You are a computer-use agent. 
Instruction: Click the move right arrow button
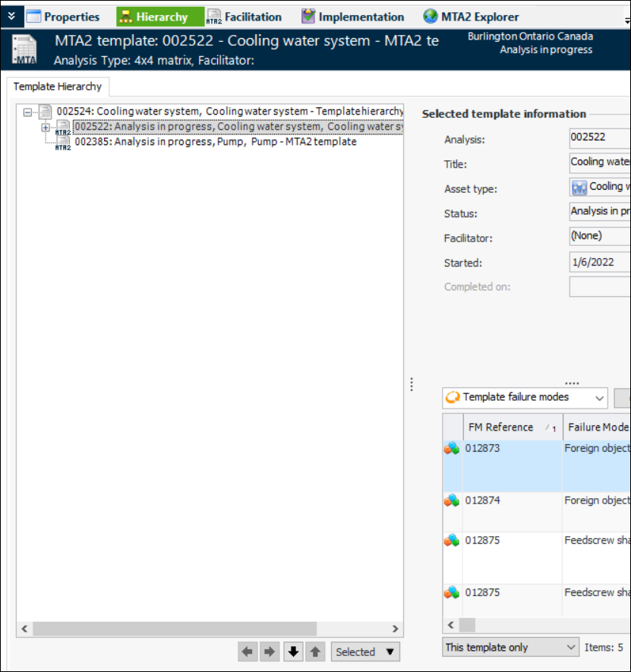tap(270, 651)
